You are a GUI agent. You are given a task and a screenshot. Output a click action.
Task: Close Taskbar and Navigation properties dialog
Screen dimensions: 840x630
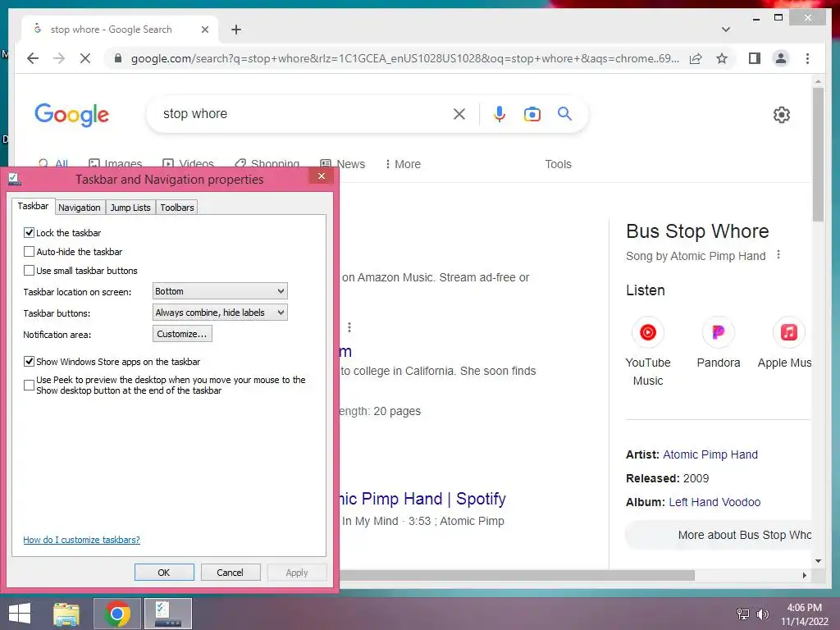coord(322,176)
